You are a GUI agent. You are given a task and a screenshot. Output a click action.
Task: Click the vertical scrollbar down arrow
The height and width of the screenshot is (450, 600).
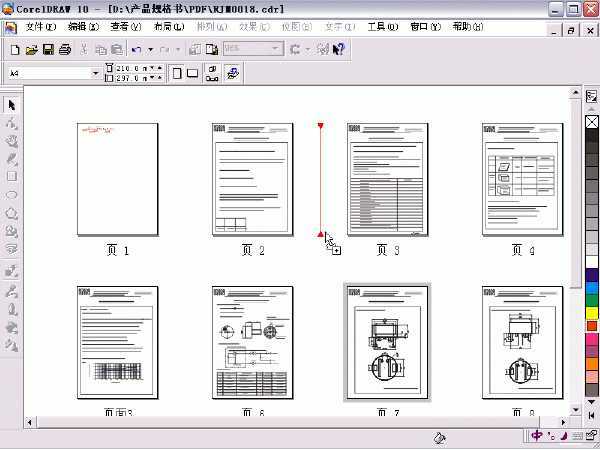[x=576, y=410]
